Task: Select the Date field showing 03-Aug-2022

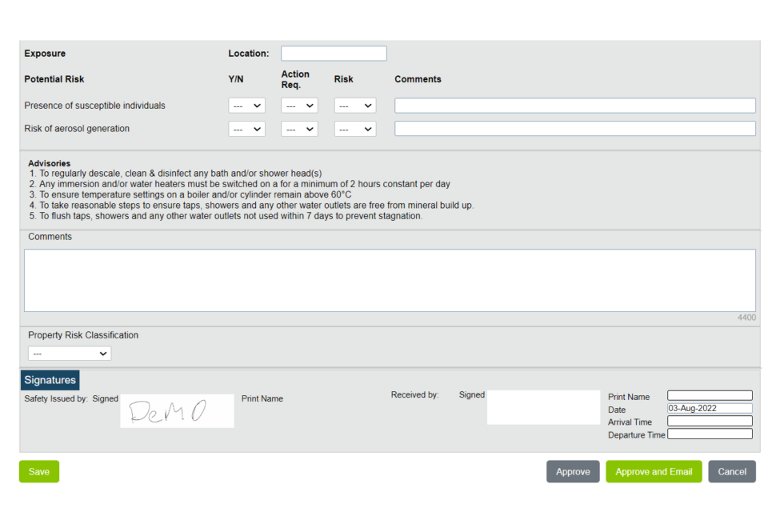Action: [x=710, y=408]
